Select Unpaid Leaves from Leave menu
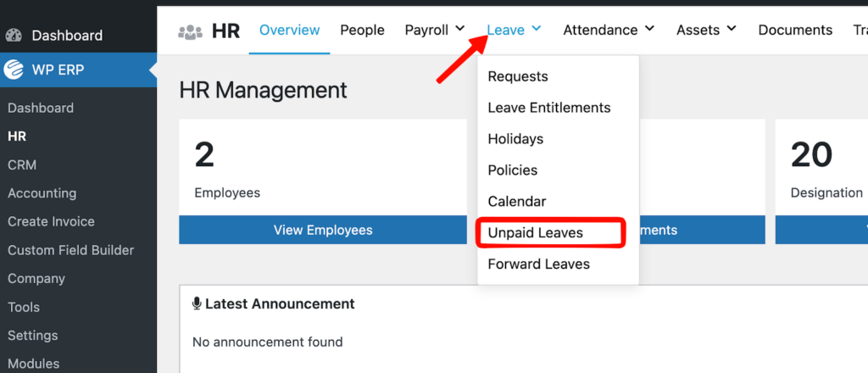Viewport: 868px width, 373px height. click(x=536, y=232)
